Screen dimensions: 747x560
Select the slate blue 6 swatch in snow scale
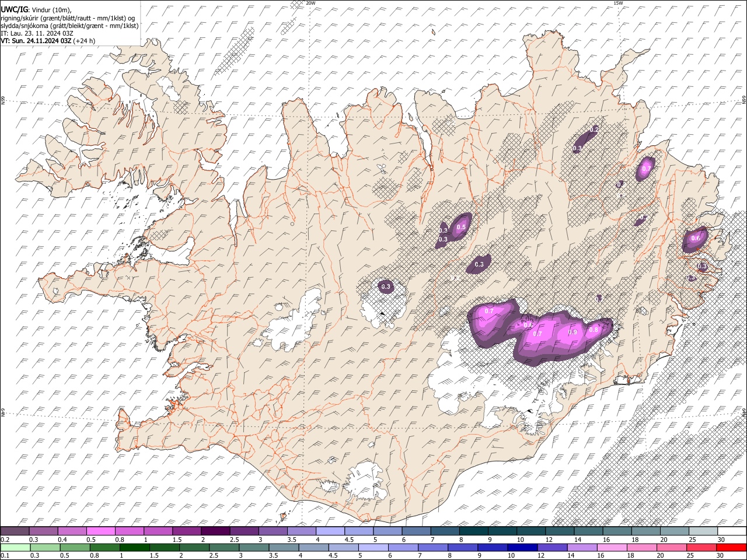(x=417, y=531)
